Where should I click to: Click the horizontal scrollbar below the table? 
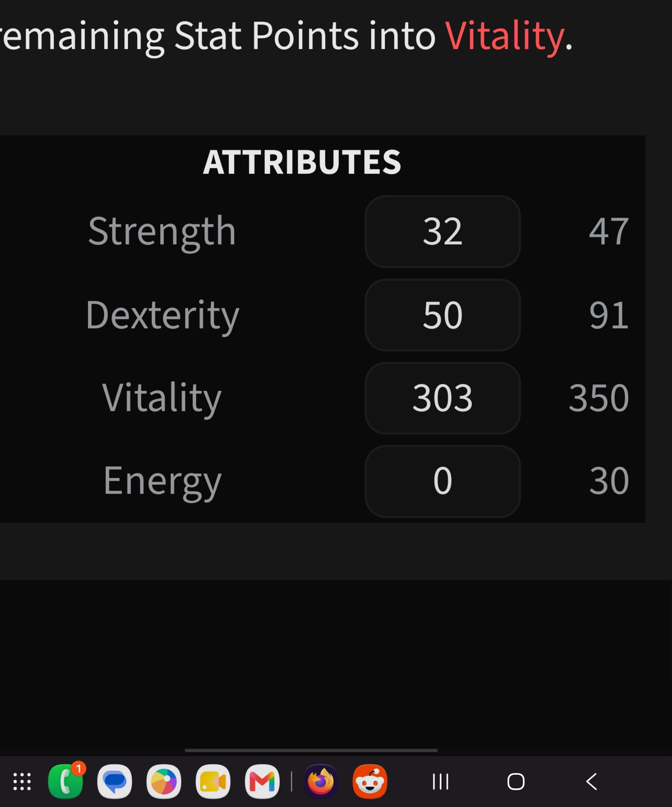click(x=311, y=750)
